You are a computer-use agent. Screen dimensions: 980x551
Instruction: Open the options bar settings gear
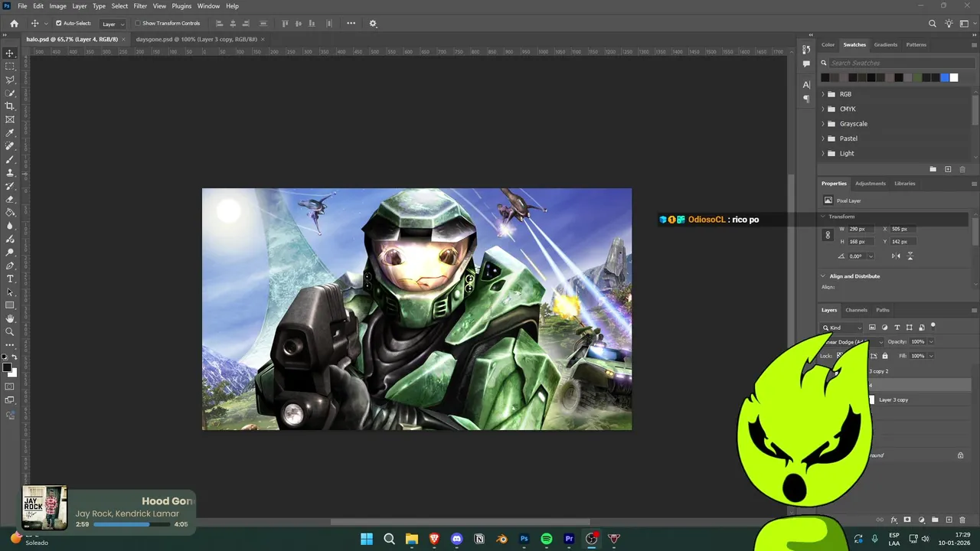(x=373, y=24)
